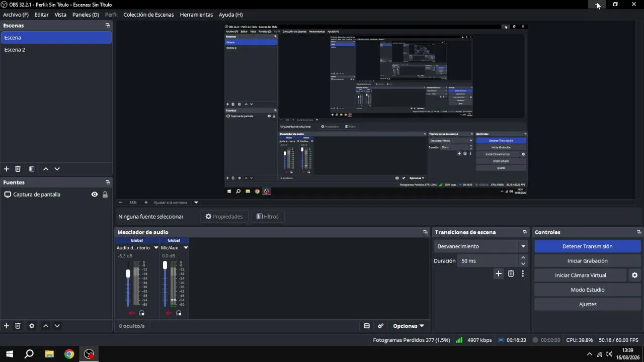Image resolution: width=644 pixels, height=362 pixels.
Task: Move source up in Fuentes list
Action: 46,326
